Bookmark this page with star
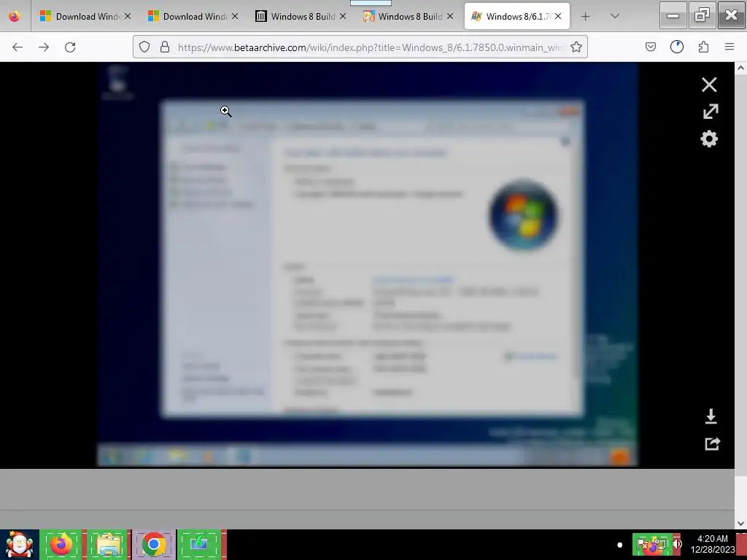747x560 pixels. [576, 47]
